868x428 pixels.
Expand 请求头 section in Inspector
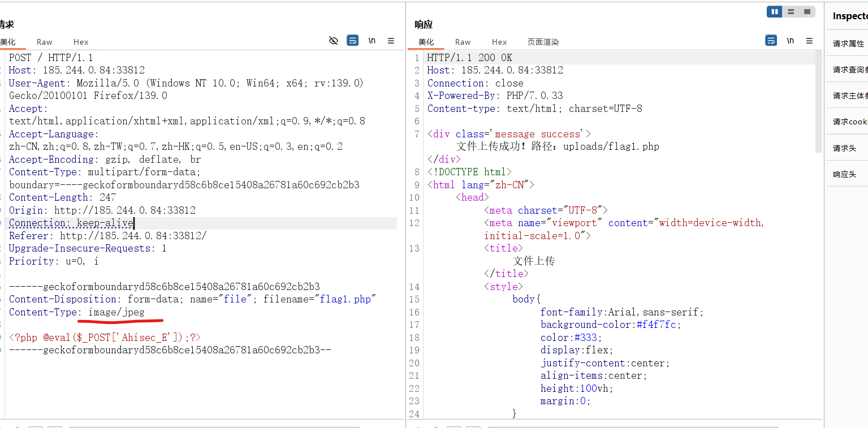(x=847, y=148)
